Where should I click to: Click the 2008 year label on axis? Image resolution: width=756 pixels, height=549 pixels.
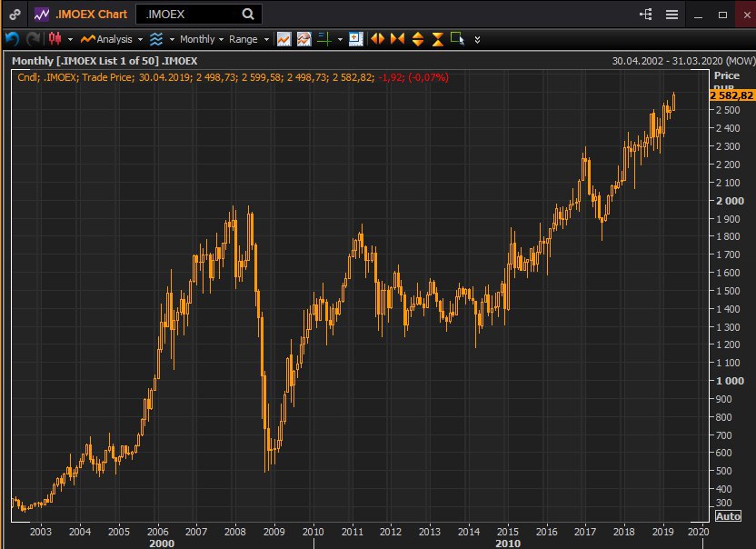pyautogui.click(x=234, y=532)
